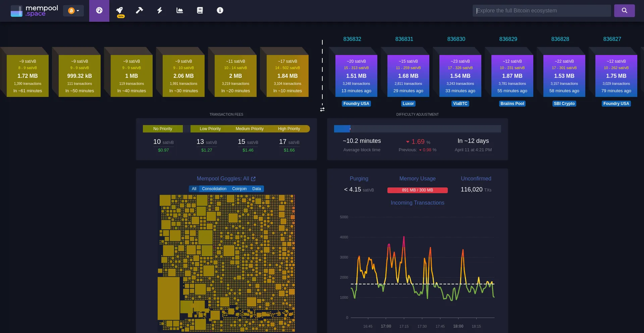644x333 pixels.
Task: Click the swap arrows icon below the block divider
Action: 322,109
